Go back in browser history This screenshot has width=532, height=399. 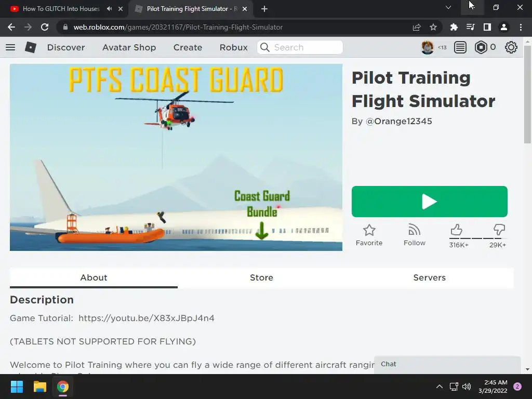[11, 27]
